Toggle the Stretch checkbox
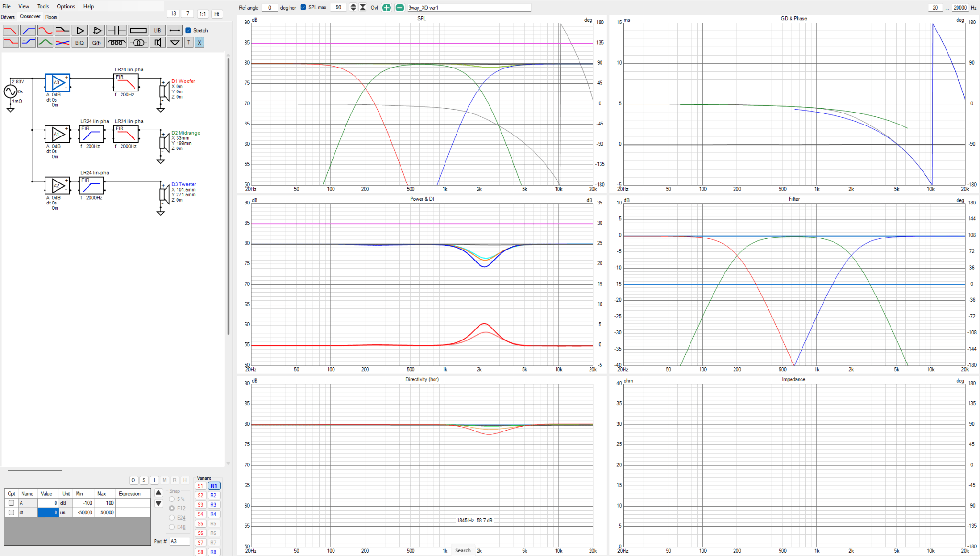This screenshot has width=980, height=556. [188, 30]
